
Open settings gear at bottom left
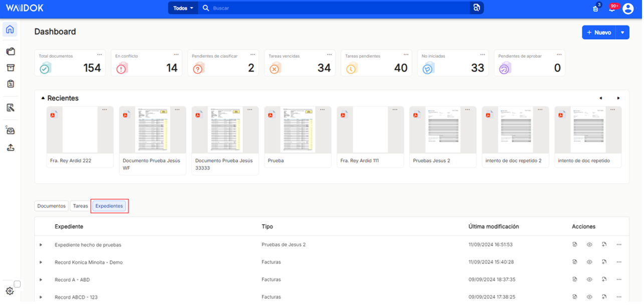[9, 291]
